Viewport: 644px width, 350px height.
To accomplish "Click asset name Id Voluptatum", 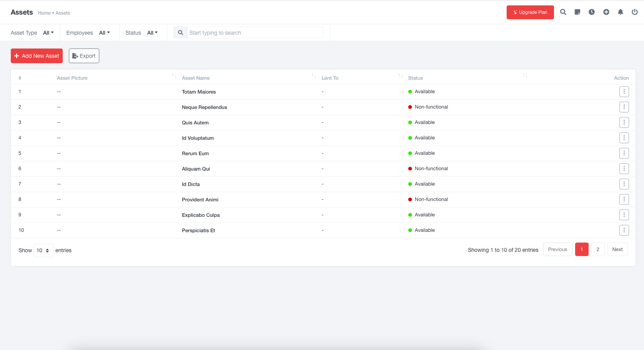I will point(198,138).
